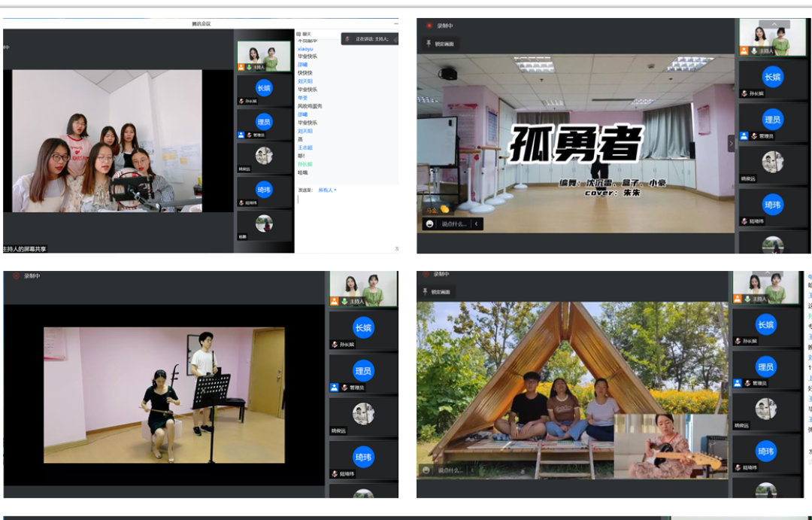This screenshot has height=520, width=812.
Task: Select the 长缤 participant avatar in top-left window
Action: [x=264, y=87]
